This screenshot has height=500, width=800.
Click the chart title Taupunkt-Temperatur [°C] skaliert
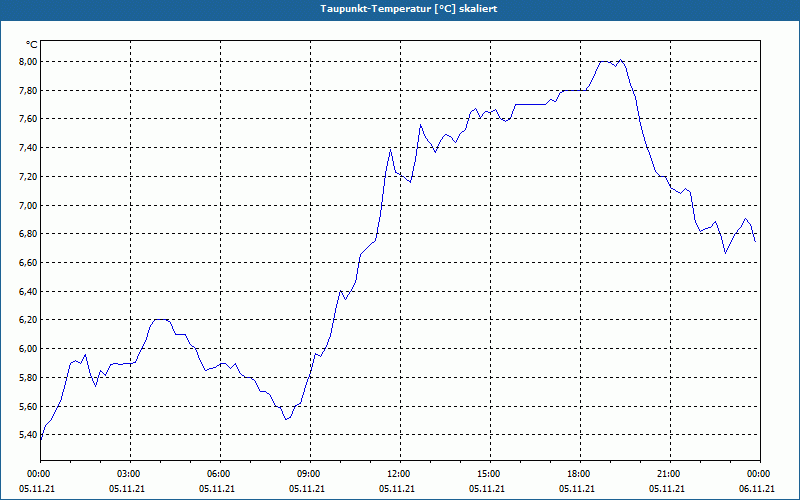[409, 9]
